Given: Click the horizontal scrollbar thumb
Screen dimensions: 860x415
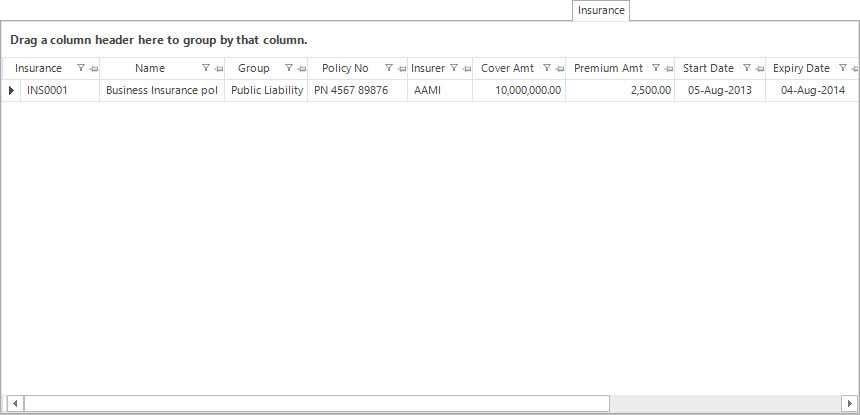Looking at the screenshot, I should coord(316,403).
